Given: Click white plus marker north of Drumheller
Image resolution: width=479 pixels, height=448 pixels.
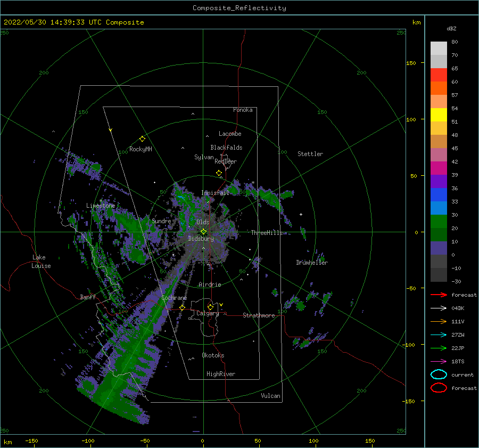Looking at the screenshot, I should tap(301, 214).
